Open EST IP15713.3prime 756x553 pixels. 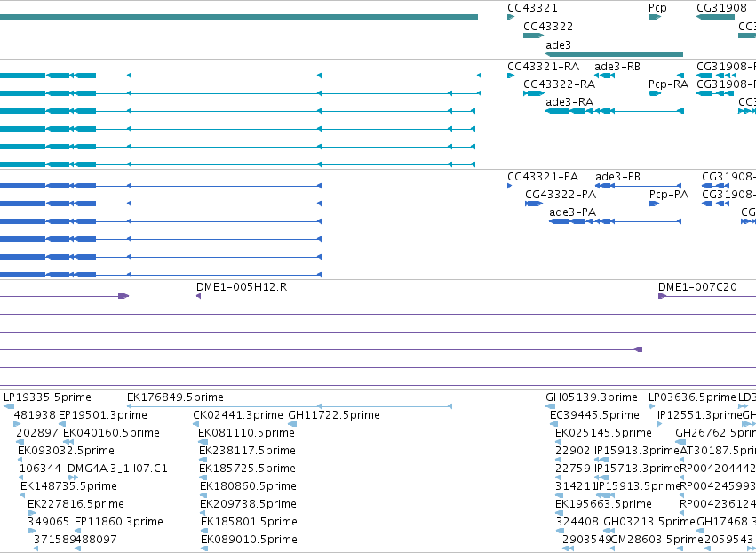point(636,469)
